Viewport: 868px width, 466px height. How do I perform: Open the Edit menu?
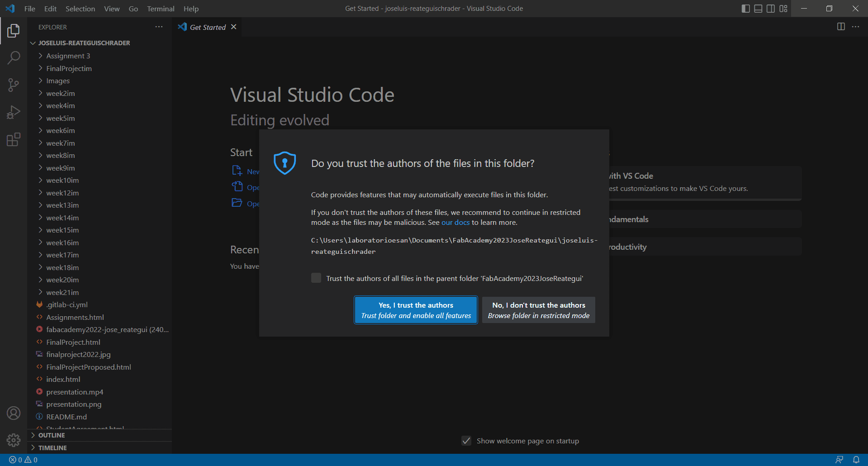tap(51, 9)
